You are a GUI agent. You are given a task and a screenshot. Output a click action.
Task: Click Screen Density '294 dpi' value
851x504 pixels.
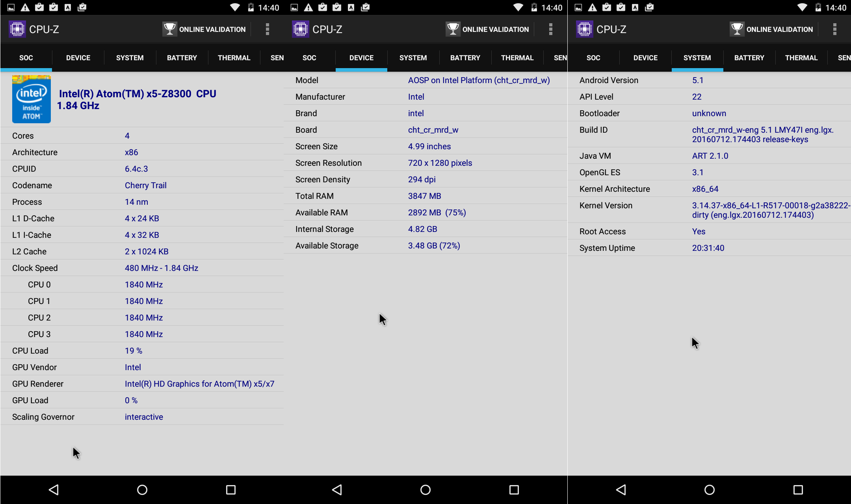pyautogui.click(x=422, y=180)
